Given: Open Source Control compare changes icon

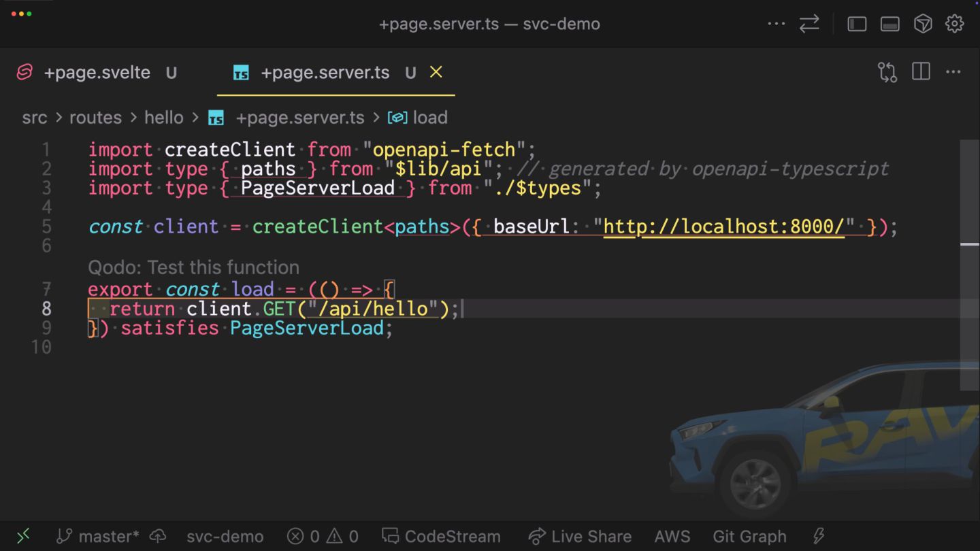Looking at the screenshot, I should [x=887, y=72].
